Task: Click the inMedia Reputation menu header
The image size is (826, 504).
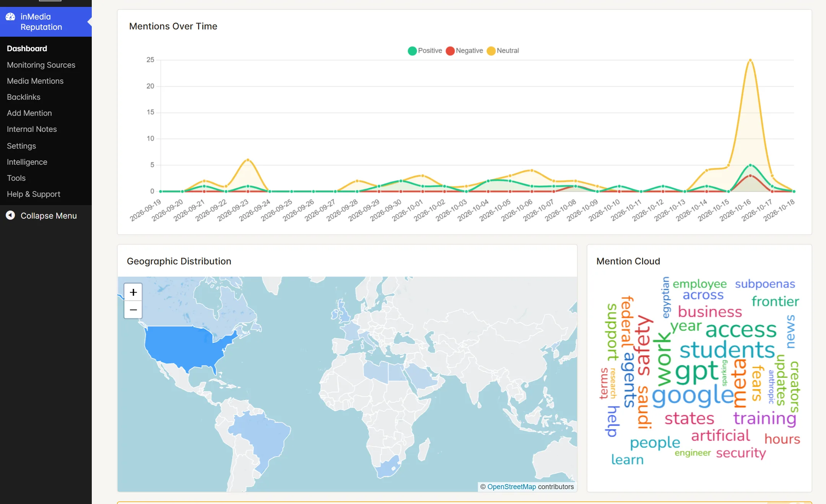Action: point(46,22)
